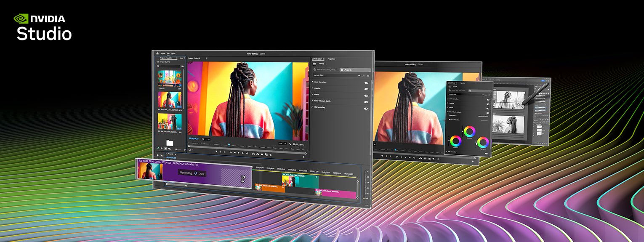Click the Add Marker icon in transport controls

pos(217,152)
